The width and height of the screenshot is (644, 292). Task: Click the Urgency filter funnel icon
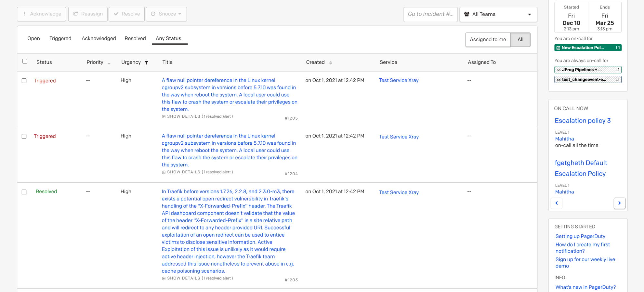[x=146, y=63]
